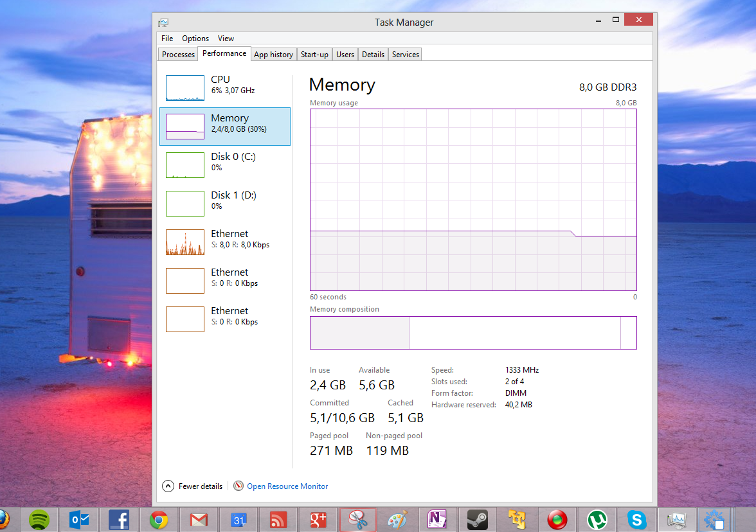Click the Disk 1 mini graph thumbnail
This screenshot has width=756, height=532.
tap(185, 203)
